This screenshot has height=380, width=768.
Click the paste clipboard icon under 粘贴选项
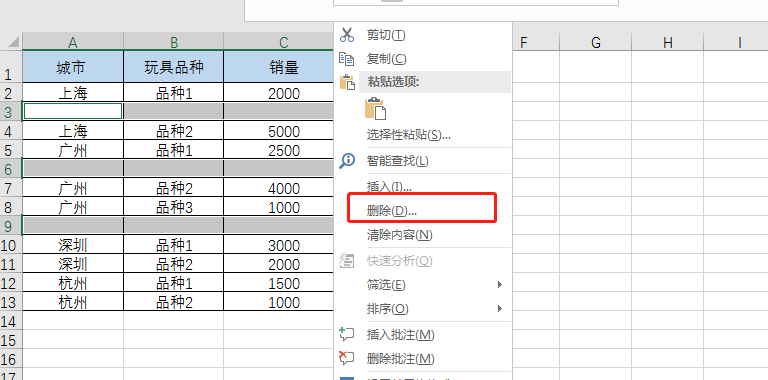[376, 109]
